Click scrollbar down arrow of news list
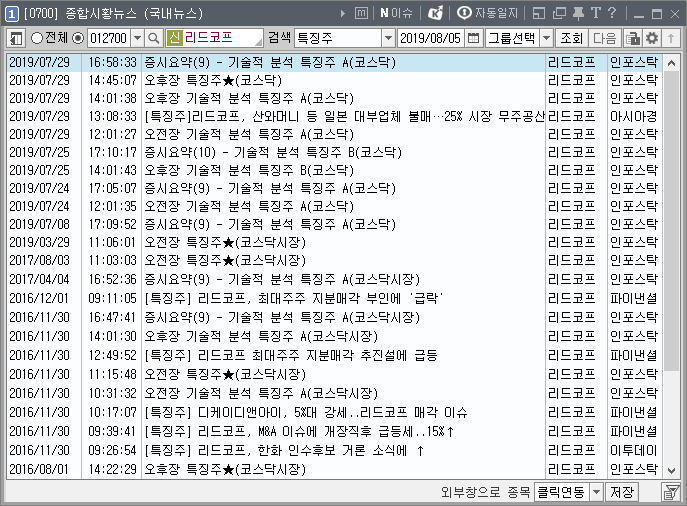The image size is (687, 506). click(671, 471)
